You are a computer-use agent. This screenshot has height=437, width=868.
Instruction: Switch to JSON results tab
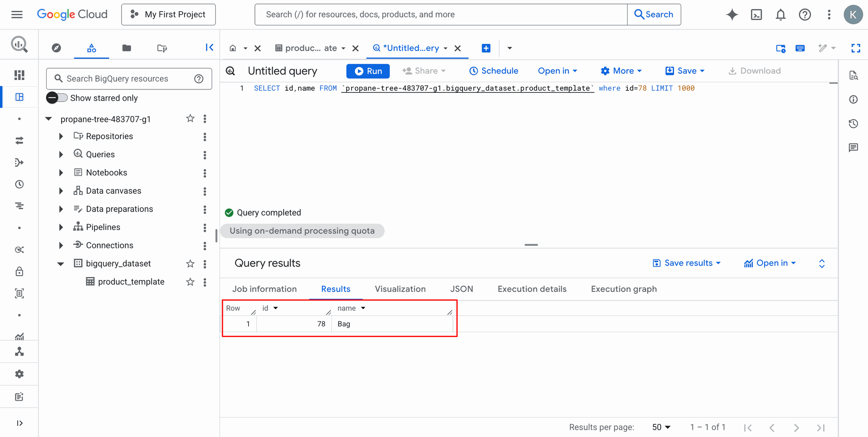pos(462,289)
